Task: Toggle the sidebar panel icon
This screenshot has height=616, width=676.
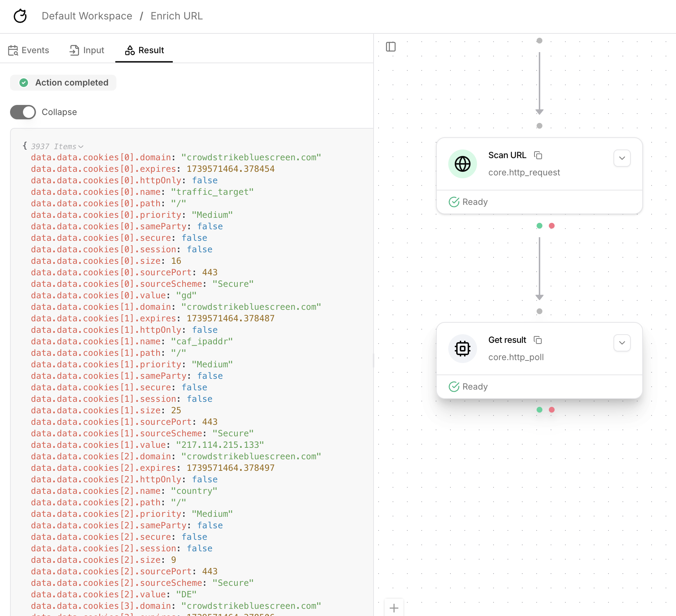Action: pyautogui.click(x=391, y=47)
